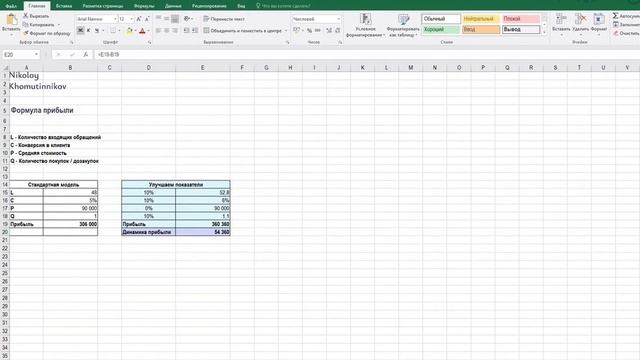640x360 pixels.
Task: Open number format dropdown (Числовой)
Action: [x=338, y=19]
